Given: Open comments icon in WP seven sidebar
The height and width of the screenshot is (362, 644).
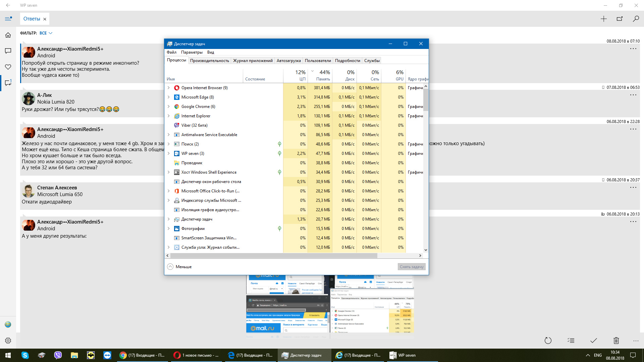Looking at the screenshot, I should point(8,51).
